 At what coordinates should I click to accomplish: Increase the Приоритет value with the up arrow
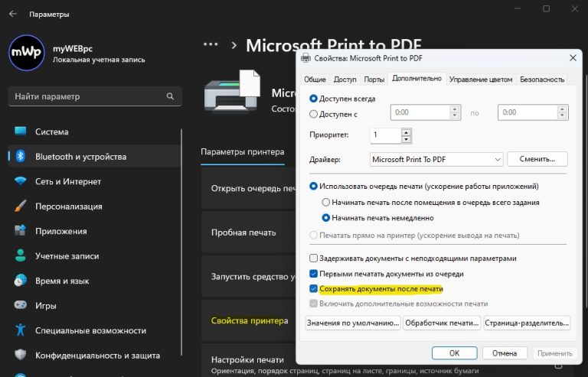tap(406, 132)
